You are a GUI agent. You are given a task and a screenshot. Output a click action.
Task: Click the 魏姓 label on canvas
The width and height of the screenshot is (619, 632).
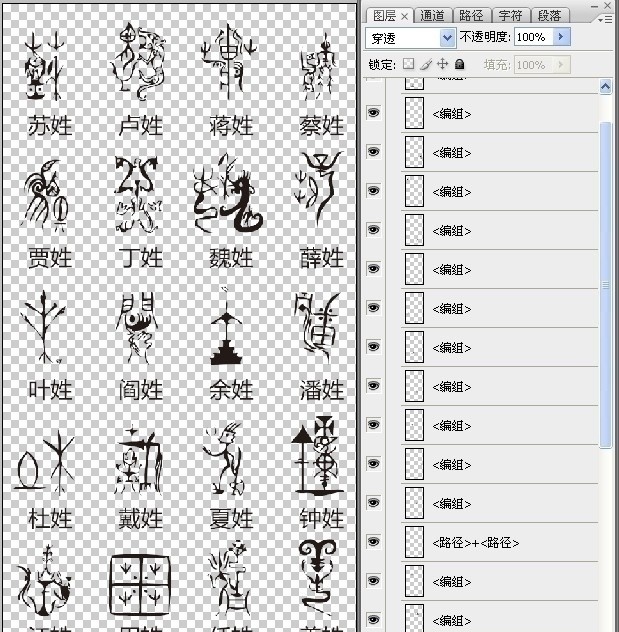coord(231,258)
